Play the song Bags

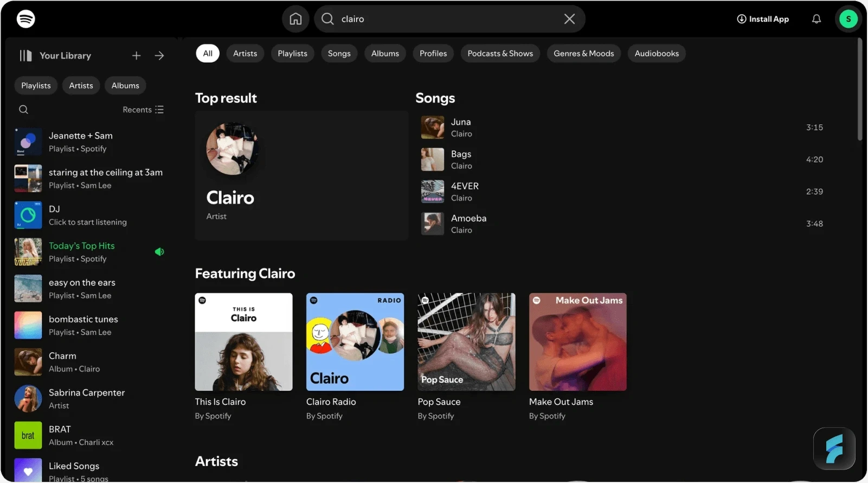(x=622, y=160)
